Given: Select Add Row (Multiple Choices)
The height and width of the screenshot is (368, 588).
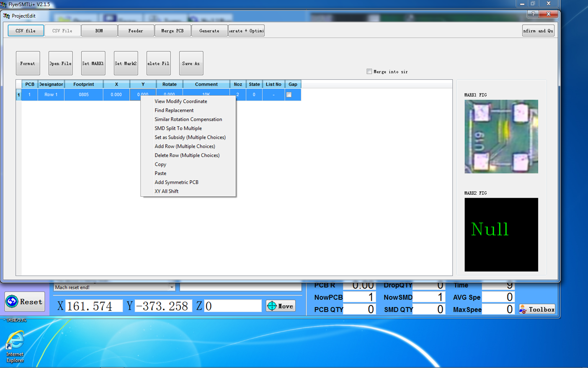Looking at the screenshot, I should (x=185, y=146).
